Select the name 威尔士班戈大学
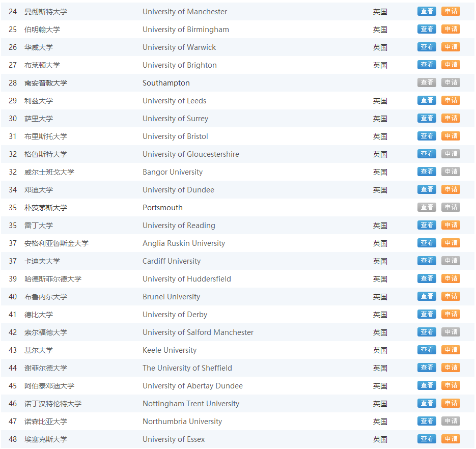This screenshot has height=449, width=476. (49, 172)
